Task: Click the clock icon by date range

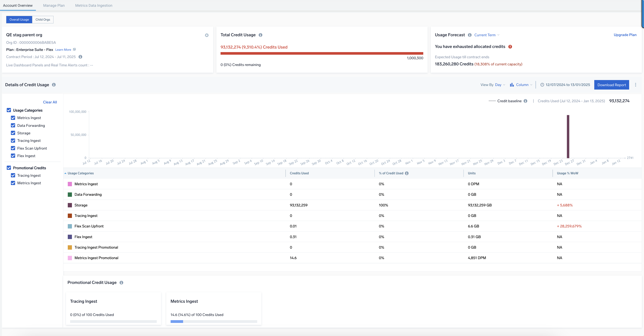Action: pyautogui.click(x=542, y=85)
